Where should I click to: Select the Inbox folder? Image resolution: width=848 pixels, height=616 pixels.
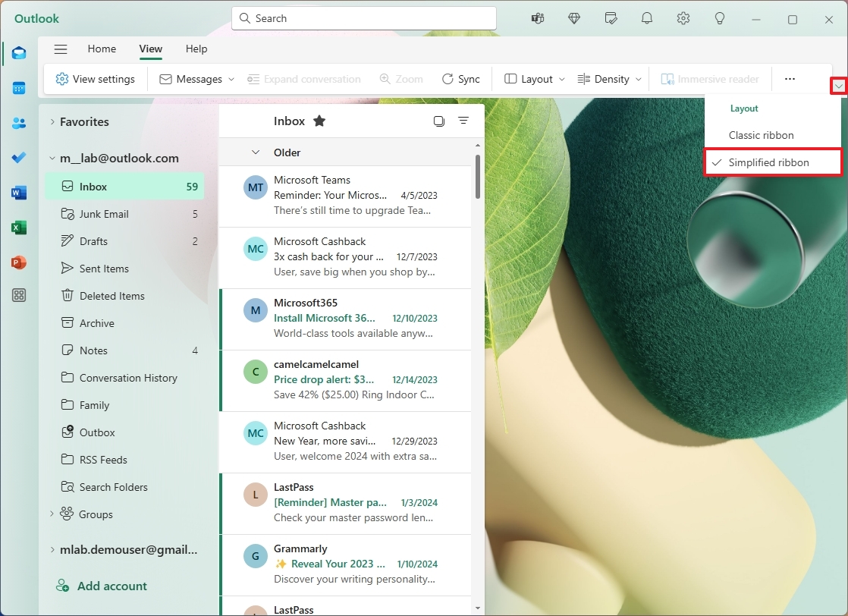(124, 187)
